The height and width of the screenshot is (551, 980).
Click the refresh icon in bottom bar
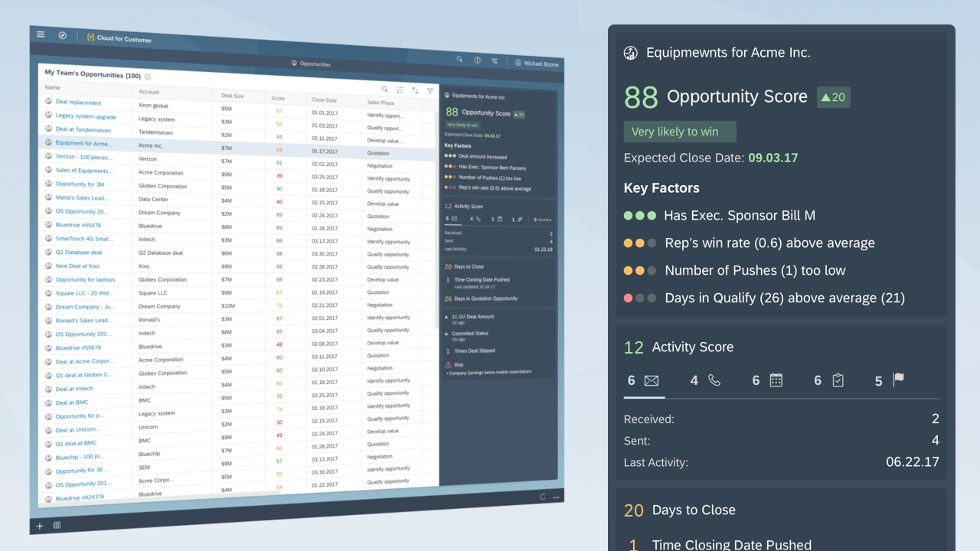543,497
